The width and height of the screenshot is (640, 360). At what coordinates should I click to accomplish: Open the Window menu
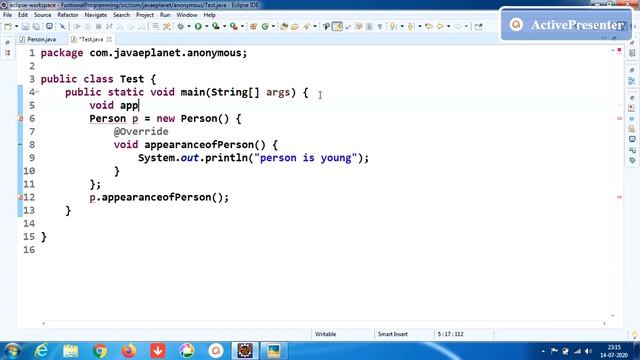[x=187, y=15]
